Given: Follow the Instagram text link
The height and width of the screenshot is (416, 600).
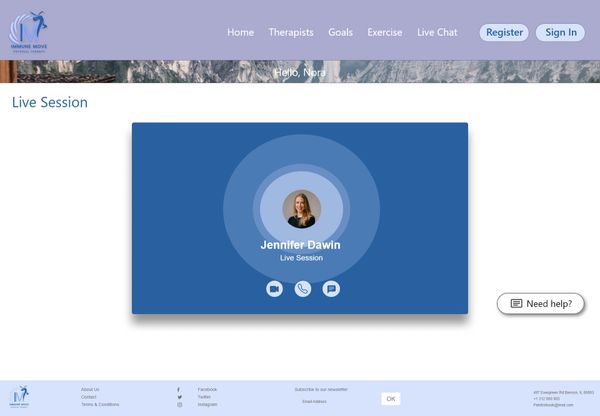Looking at the screenshot, I should tap(207, 405).
